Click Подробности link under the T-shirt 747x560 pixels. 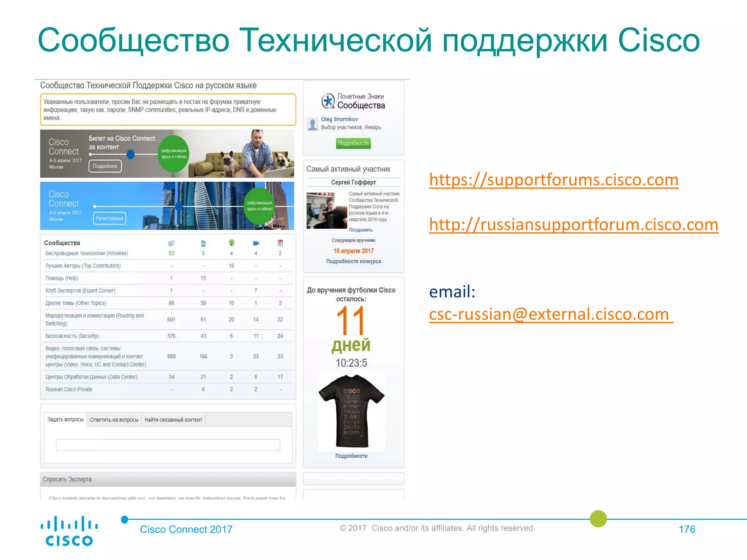pyautogui.click(x=351, y=456)
